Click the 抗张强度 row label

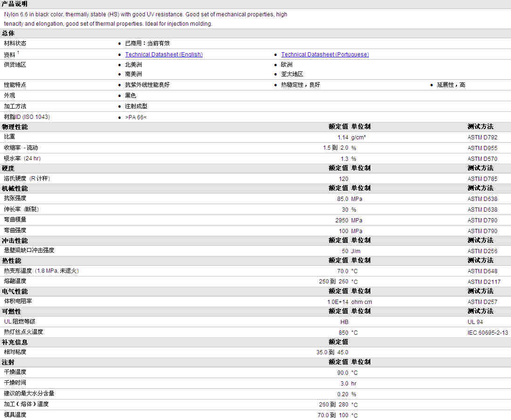[15, 198]
